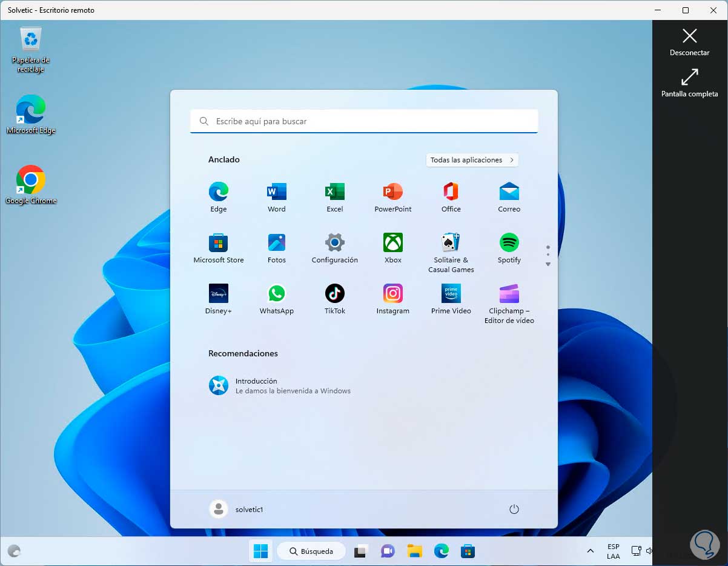Image resolution: width=728 pixels, height=566 pixels.
Task: Open Chat icon in taskbar
Action: pyautogui.click(x=388, y=551)
